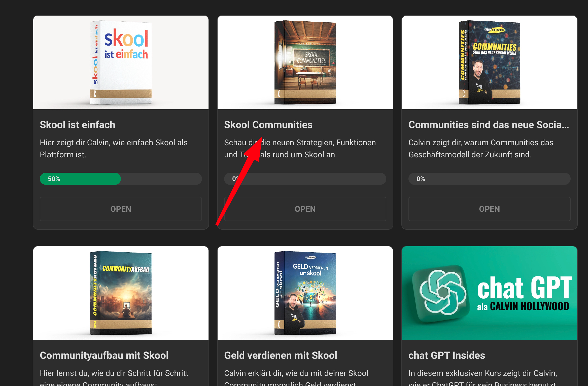The image size is (588, 386).
Task: Open the "Skool ist einfach" course
Action: click(121, 209)
